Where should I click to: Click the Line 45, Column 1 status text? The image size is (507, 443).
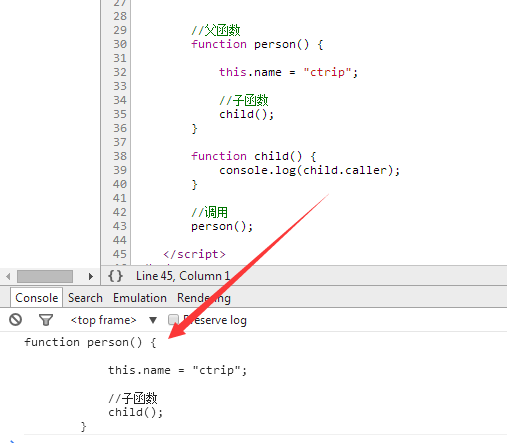pos(183,276)
